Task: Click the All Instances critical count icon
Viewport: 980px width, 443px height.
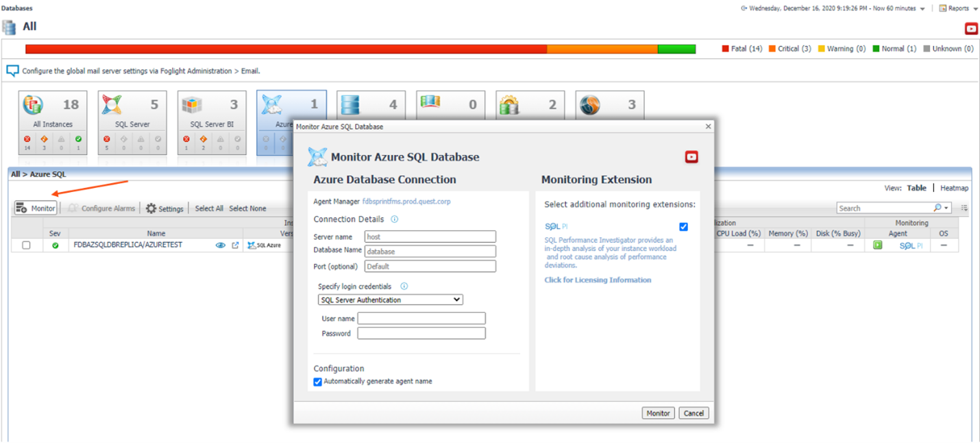Action: click(45, 139)
